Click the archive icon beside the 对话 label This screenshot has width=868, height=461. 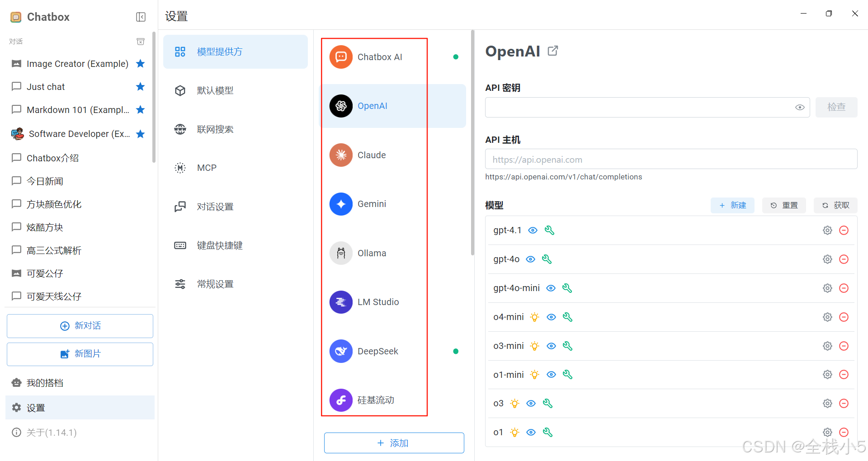tap(141, 42)
